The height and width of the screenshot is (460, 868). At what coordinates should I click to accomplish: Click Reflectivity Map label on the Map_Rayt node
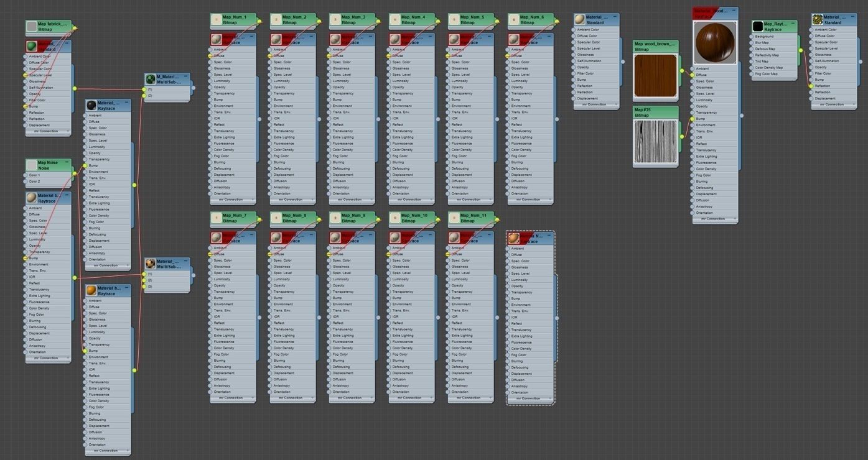[x=767, y=55]
